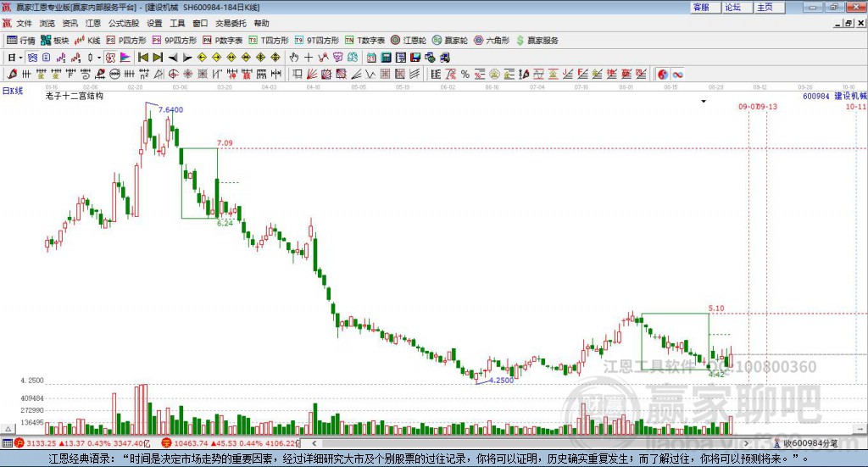Image resolution: width=868 pixels, height=467 pixels.
Task: Click the Shenzhen index 10463.74 status entry
Action: coord(231,443)
